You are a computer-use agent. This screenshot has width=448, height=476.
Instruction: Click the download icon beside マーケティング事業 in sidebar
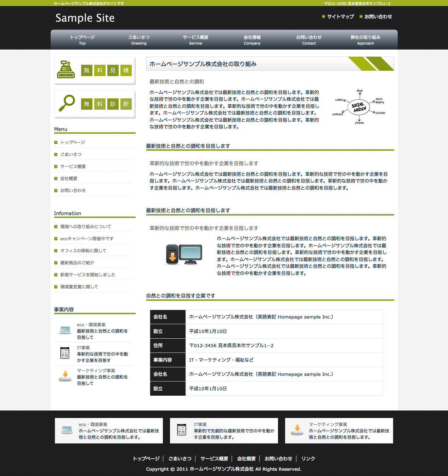(x=65, y=376)
